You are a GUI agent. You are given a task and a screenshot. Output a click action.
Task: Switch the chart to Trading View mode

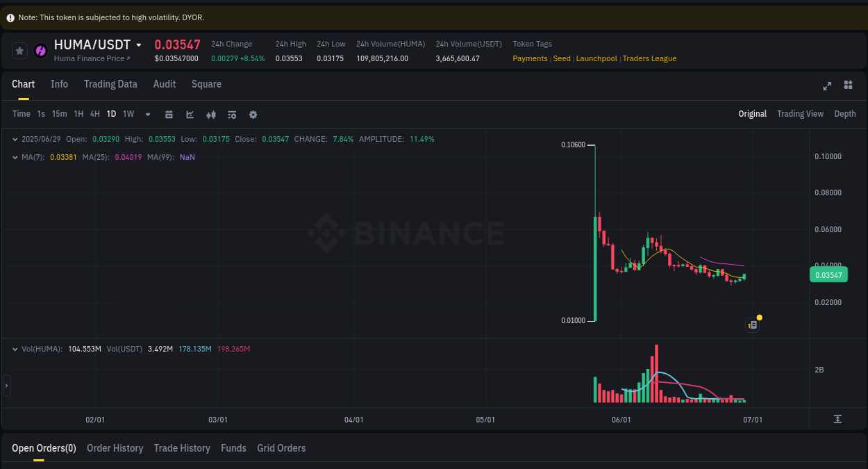800,113
